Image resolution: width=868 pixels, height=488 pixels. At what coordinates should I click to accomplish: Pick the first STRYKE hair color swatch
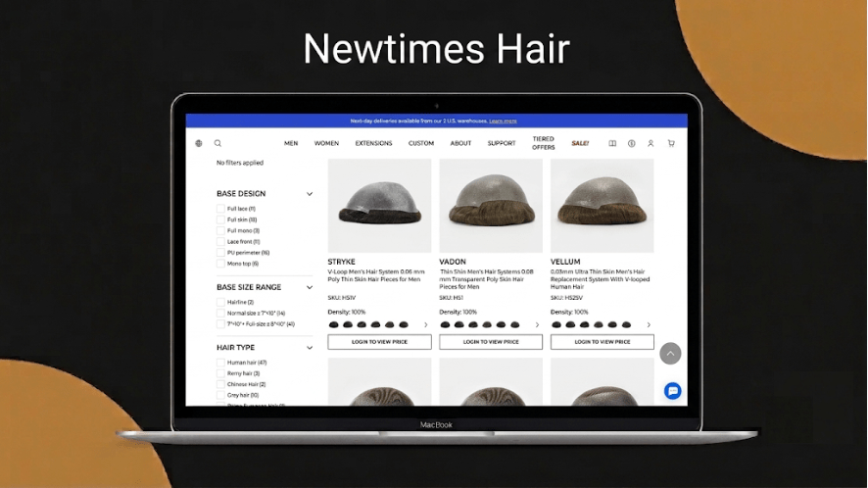pyautogui.click(x=333, y=325)
